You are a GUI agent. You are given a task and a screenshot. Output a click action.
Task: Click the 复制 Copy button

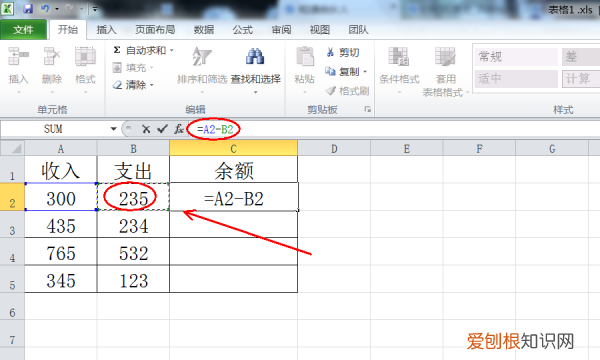(342, 72)
